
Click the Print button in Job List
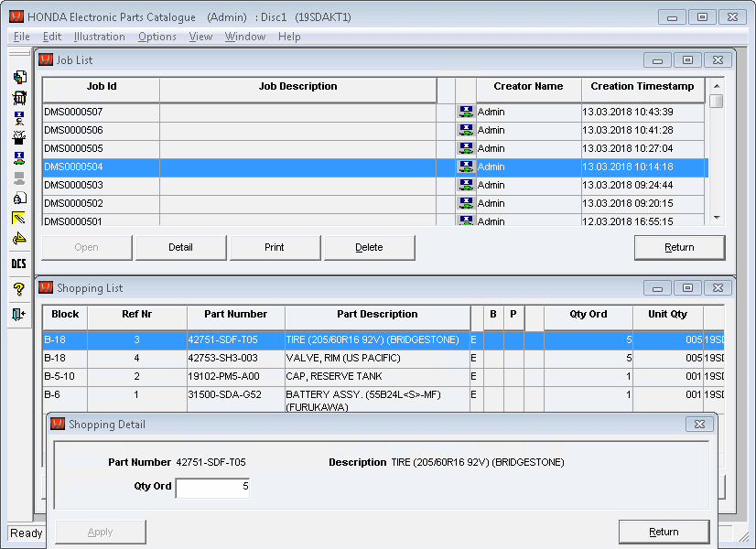click(x=275, y=247)
